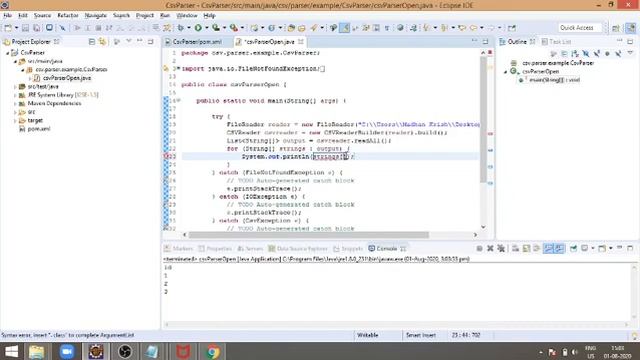
Task: Select main(String[]) method in Outline
Action: 554,80
